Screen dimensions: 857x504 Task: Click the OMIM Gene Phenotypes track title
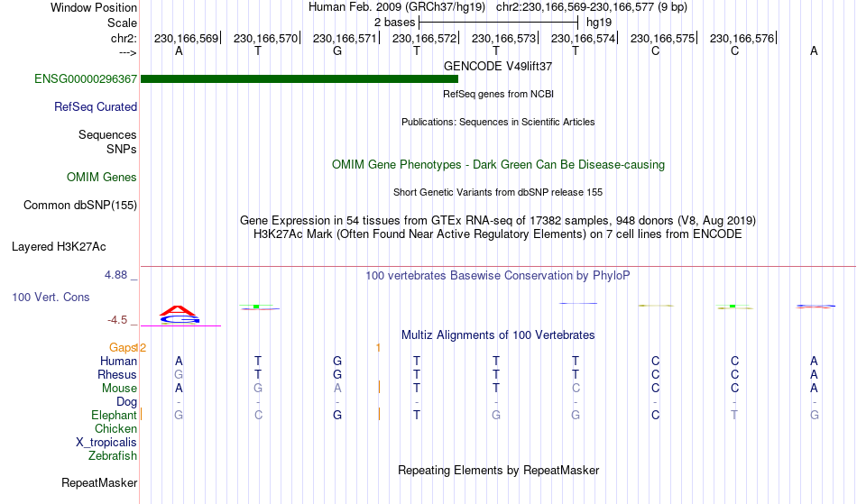tap(498, 164)
